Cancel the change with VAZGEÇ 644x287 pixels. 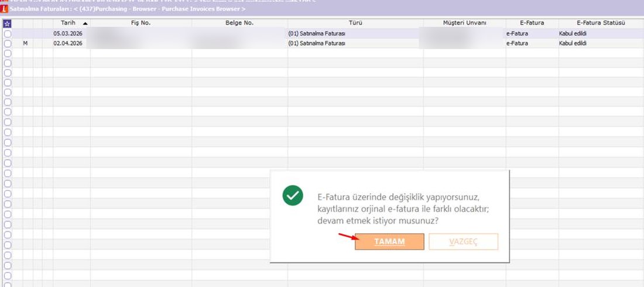click(463, 242)
